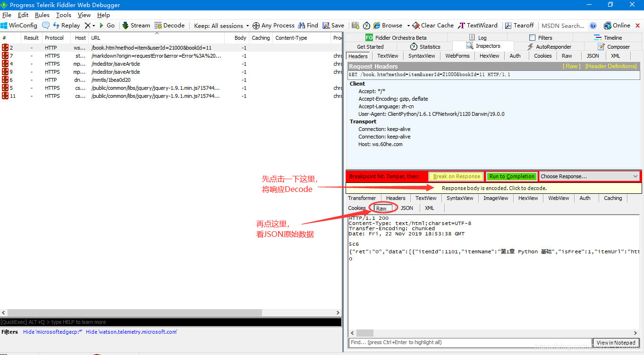Open the Composer tab
This screenshot has width=644, height=355.
(614, 47)
